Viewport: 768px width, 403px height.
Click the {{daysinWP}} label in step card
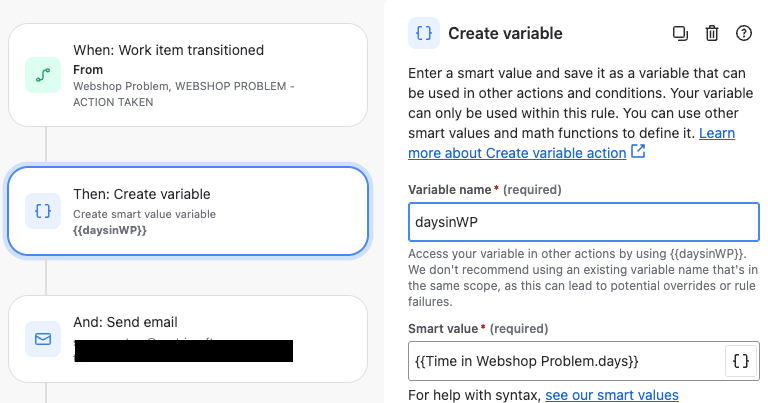coord(110,230)
